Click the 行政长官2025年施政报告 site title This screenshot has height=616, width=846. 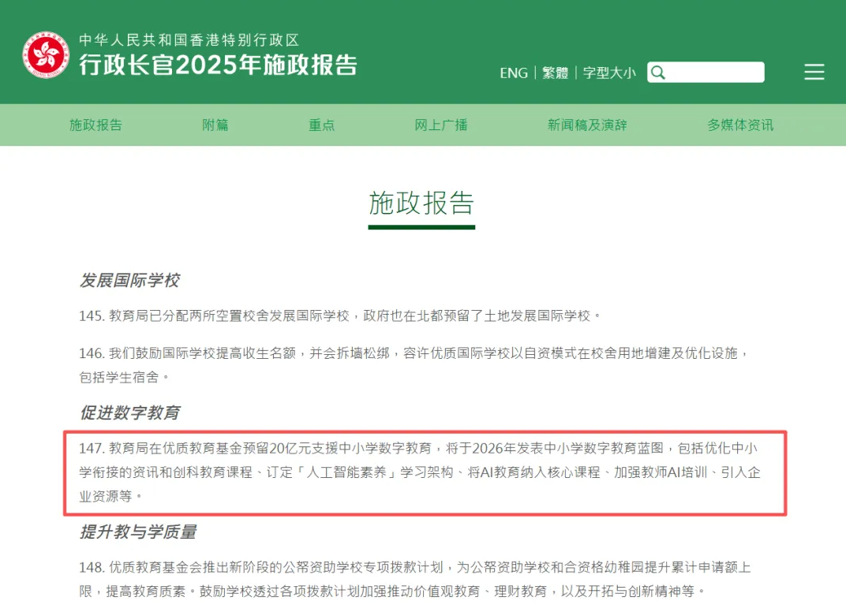(218, 65)
